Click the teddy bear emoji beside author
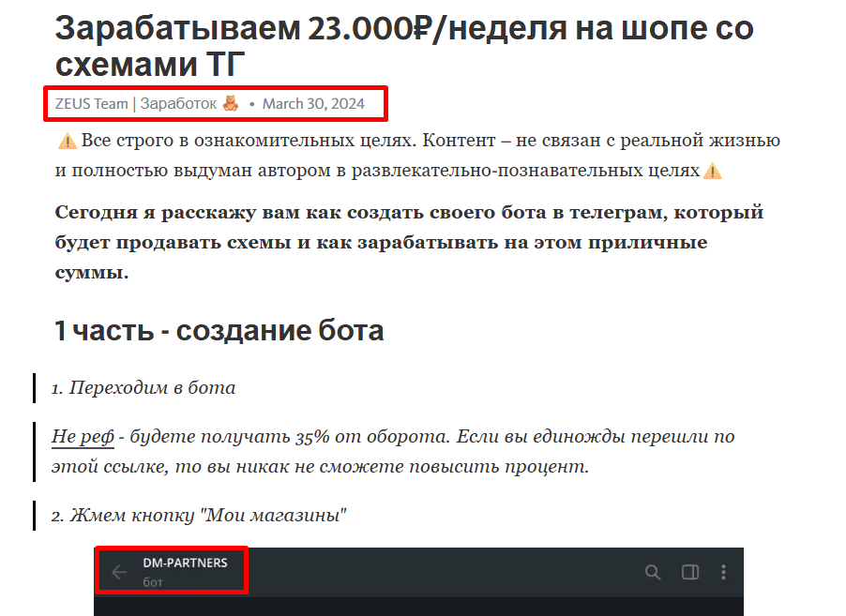846x616 pixels. [x=231, y=103]
